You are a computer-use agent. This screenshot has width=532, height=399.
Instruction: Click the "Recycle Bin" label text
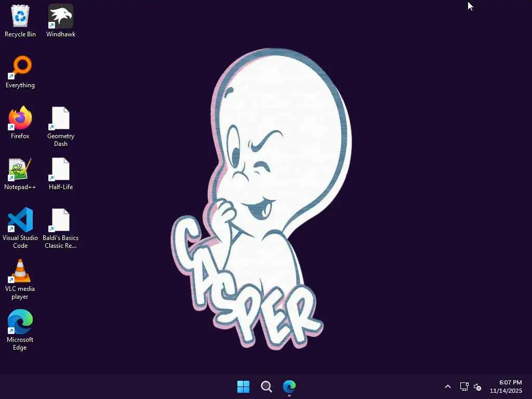(20, 34)
